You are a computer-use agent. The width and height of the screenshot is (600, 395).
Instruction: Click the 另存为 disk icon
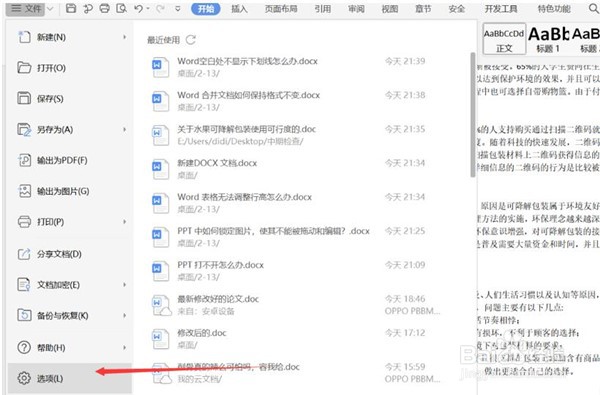(24, 129)
